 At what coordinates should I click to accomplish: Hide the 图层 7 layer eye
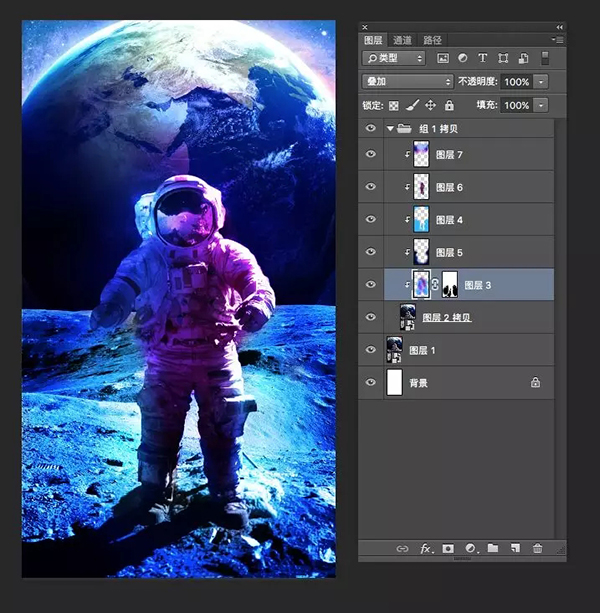(x=371, y=154)
